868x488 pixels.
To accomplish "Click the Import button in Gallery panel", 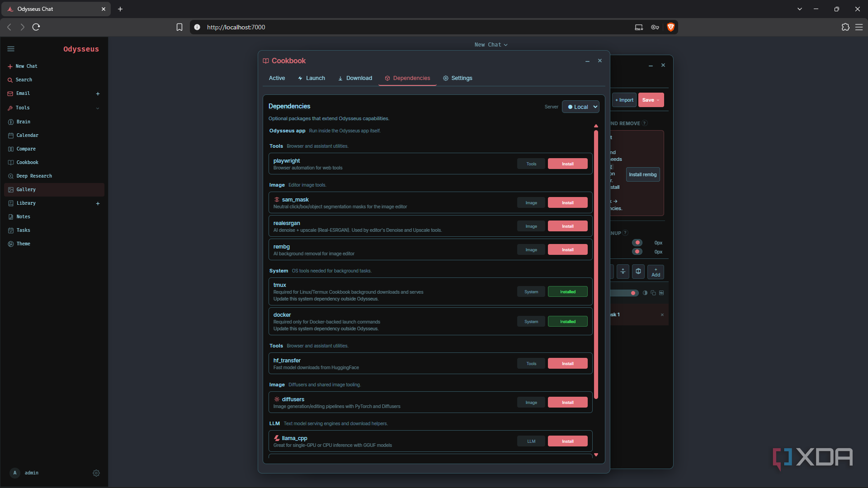I will click(624, 100).
